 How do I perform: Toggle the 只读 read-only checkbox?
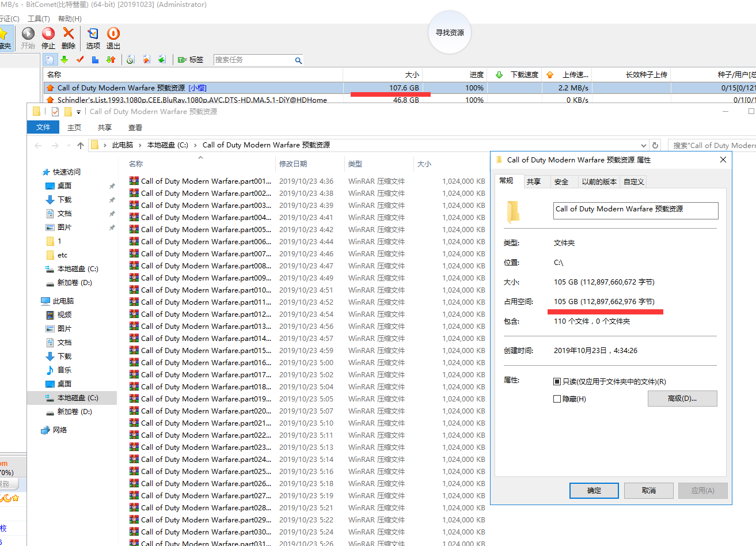point(557,382)
